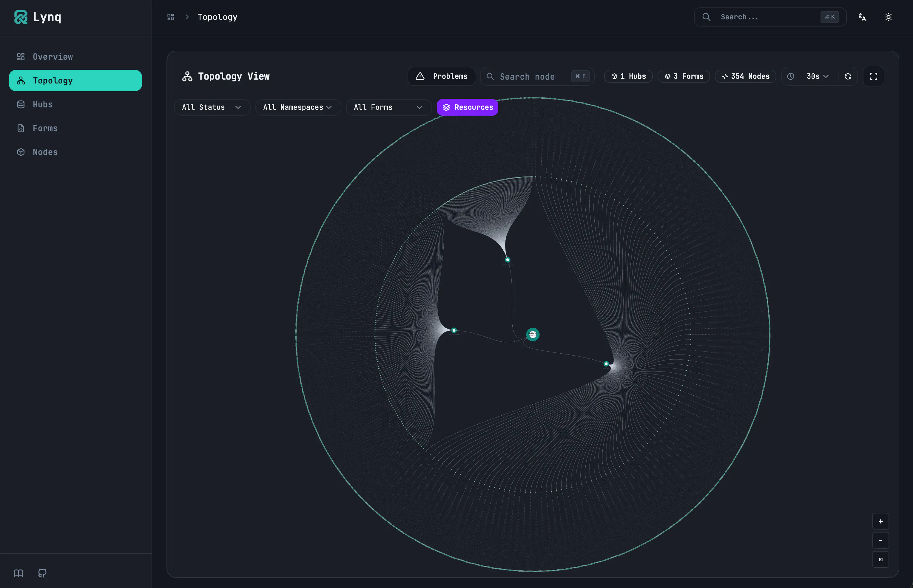Click the 1 Hubs badge
Screen dimensions: 913x588
point(628,76)
